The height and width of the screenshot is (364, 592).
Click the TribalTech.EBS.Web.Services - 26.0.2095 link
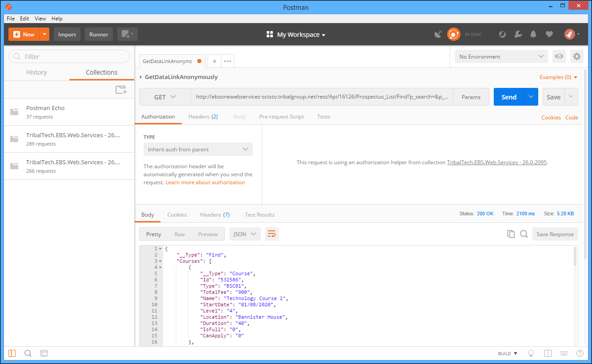pos(497,162)
